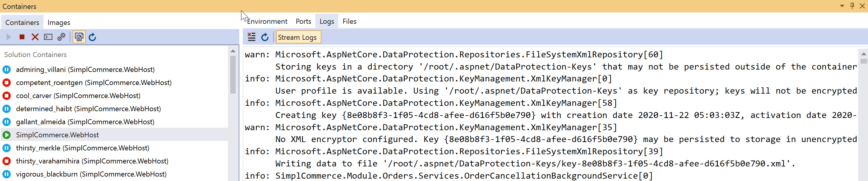The image size is (868, 181).
Task: Select the cool_carver container
Action: (78, 96)
